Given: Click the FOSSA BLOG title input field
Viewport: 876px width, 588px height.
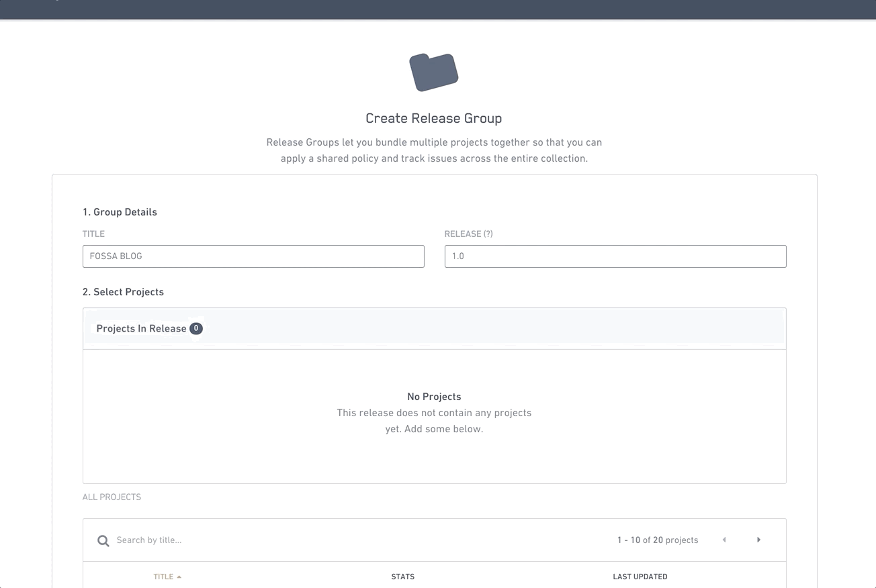Looking at the screenshot, I should point(253,256).
